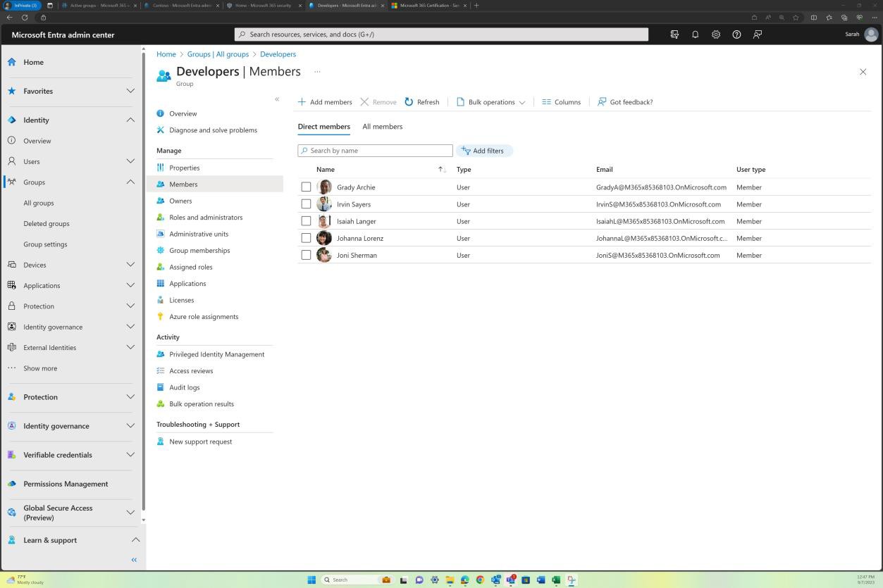Check the select-all checkbox in the header

click(x=306, y=169)
